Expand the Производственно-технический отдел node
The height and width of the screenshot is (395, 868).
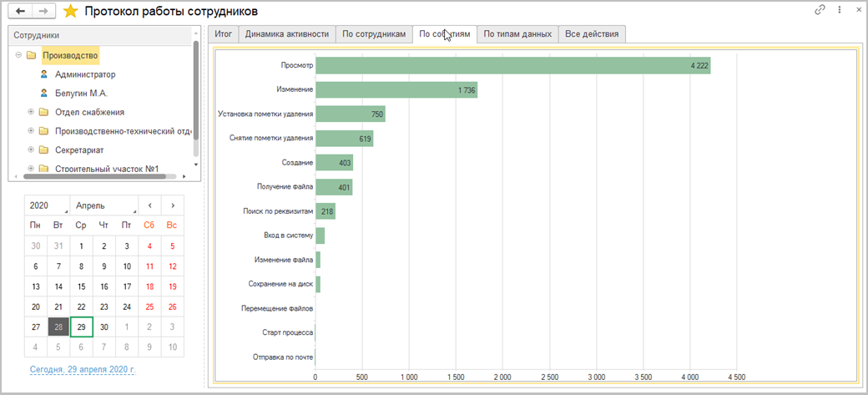(31, 131)
